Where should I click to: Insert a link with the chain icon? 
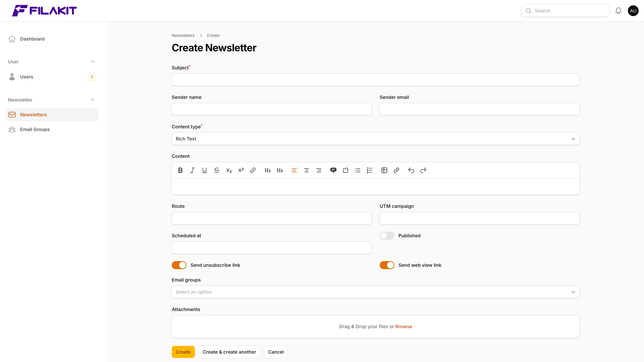(x=253, y=170)
